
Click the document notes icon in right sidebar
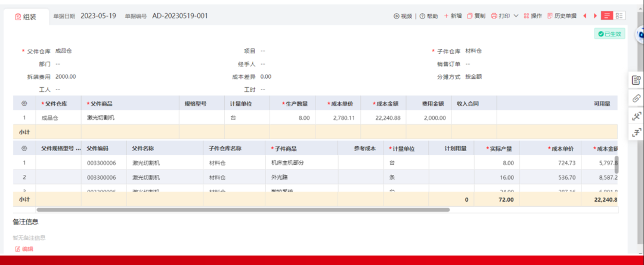click(x=636, y=80)
